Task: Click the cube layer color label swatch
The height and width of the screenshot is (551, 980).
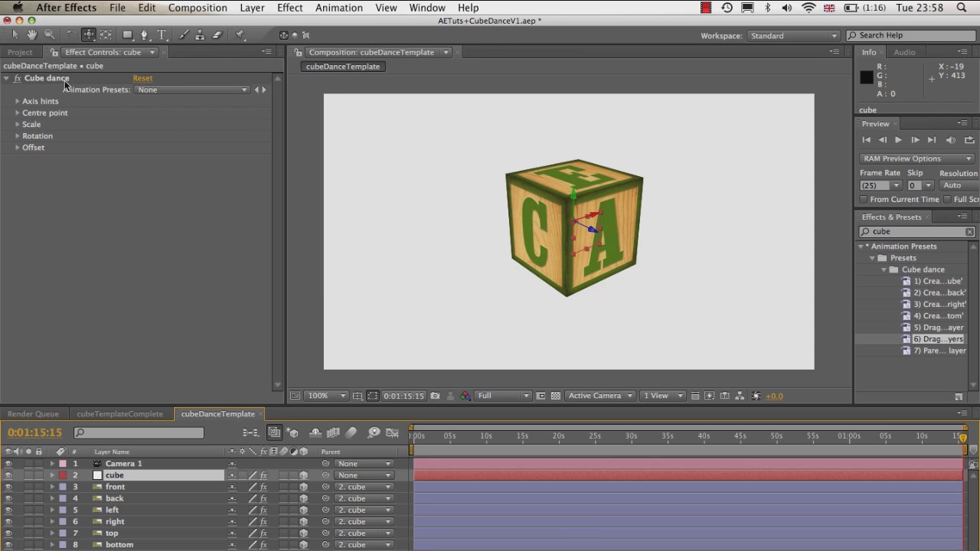Action: pos(63,475)
